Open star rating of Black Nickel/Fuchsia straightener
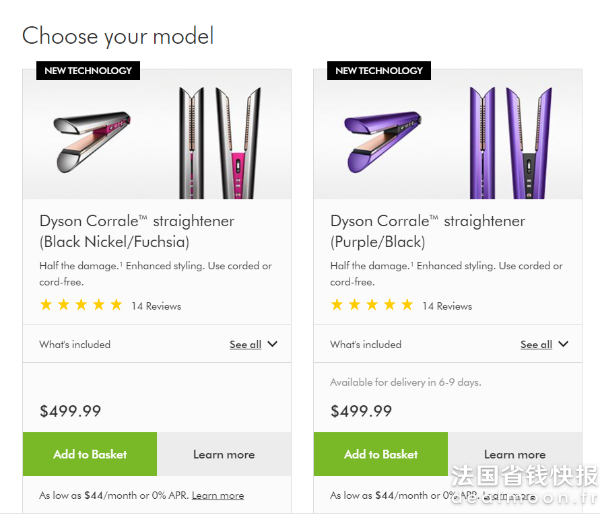The height and width of the screenshot is (515, 600). tap(81, 305)
